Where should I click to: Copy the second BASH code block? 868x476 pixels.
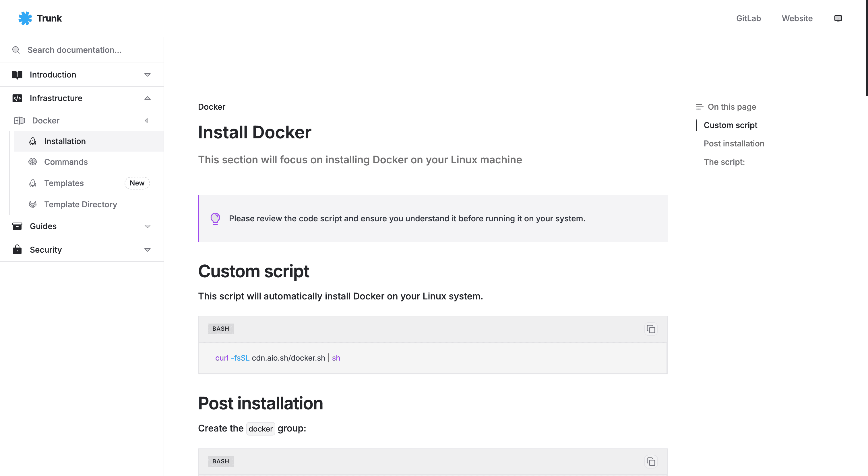coord(651,461)
